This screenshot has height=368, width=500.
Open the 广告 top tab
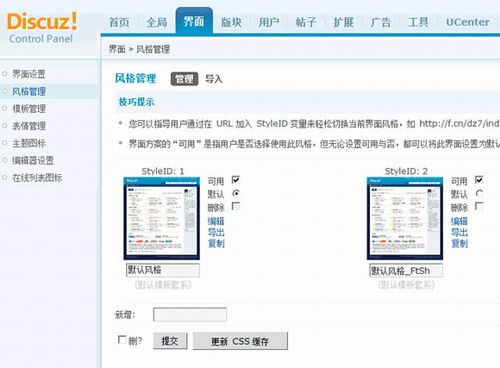click(381, 22)
